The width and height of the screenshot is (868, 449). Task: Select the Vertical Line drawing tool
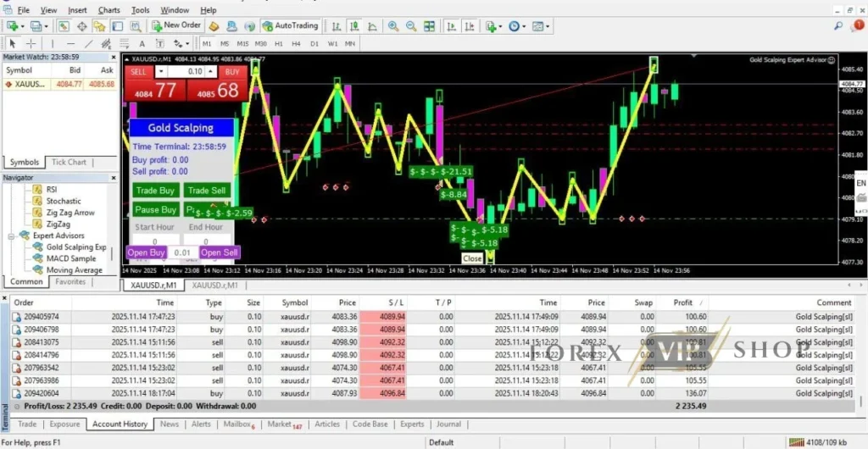[x=53, y=44]
